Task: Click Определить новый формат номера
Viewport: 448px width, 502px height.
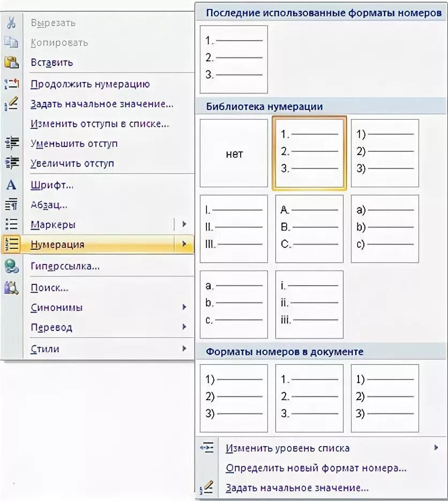Action: tap(316, 468)
